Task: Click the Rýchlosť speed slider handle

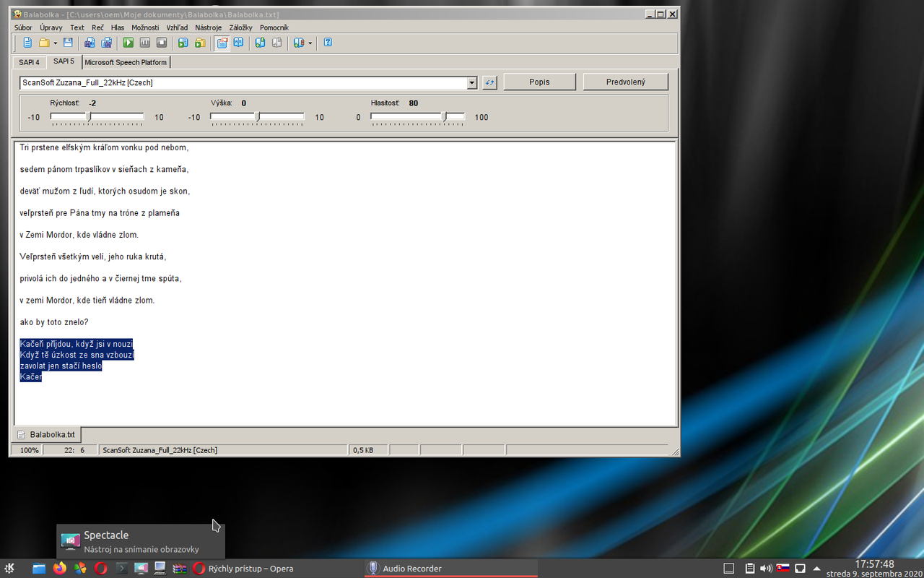Action: pos(89,116)
